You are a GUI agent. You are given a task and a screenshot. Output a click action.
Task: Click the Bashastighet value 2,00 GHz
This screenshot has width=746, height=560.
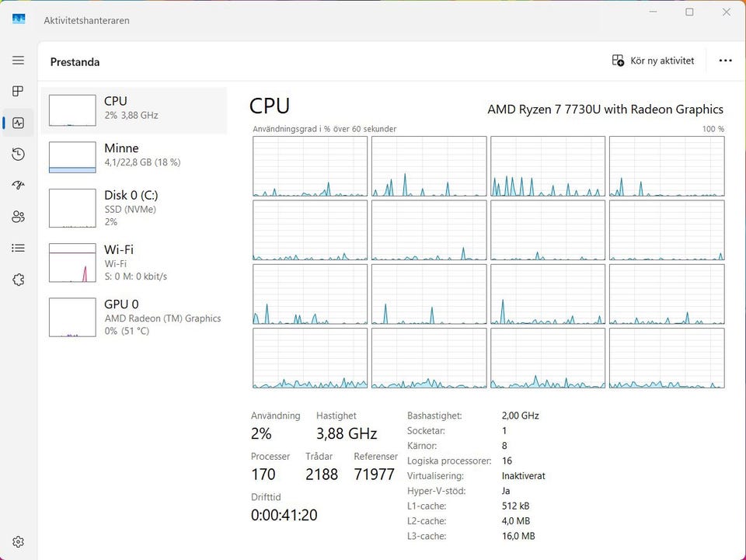point(520,416)
